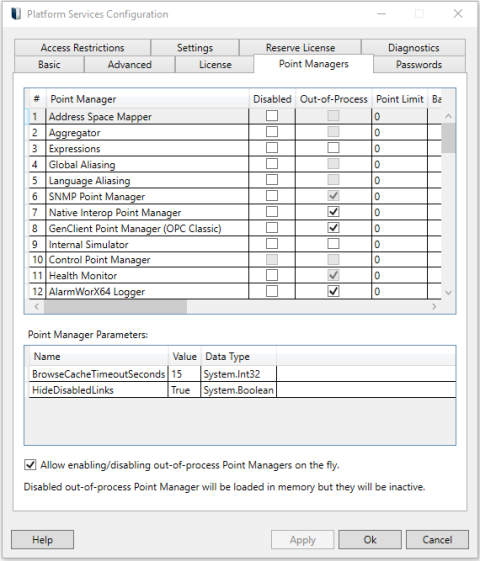Select the BrowseCacheTimeoutSeconds parameter name
The width and height of the screenshot is (480, 561).
point(99,374)
